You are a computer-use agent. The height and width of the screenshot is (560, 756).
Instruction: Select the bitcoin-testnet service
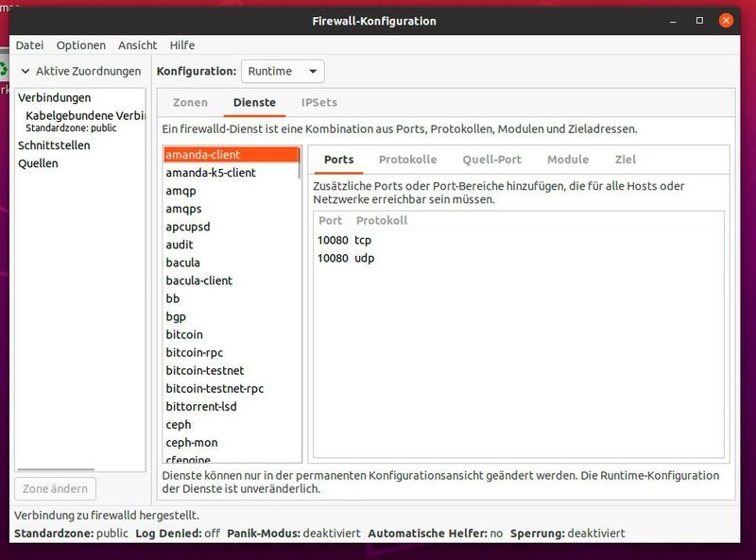coord(231,370)
